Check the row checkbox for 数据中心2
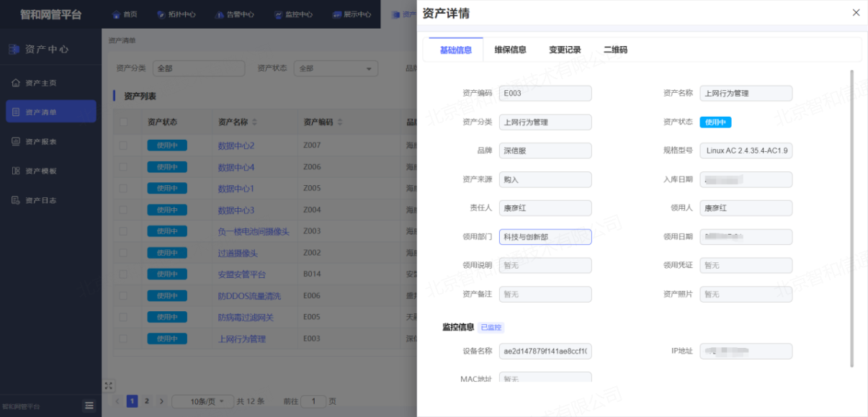The image size is (868, 417). [x=124, y=145]
